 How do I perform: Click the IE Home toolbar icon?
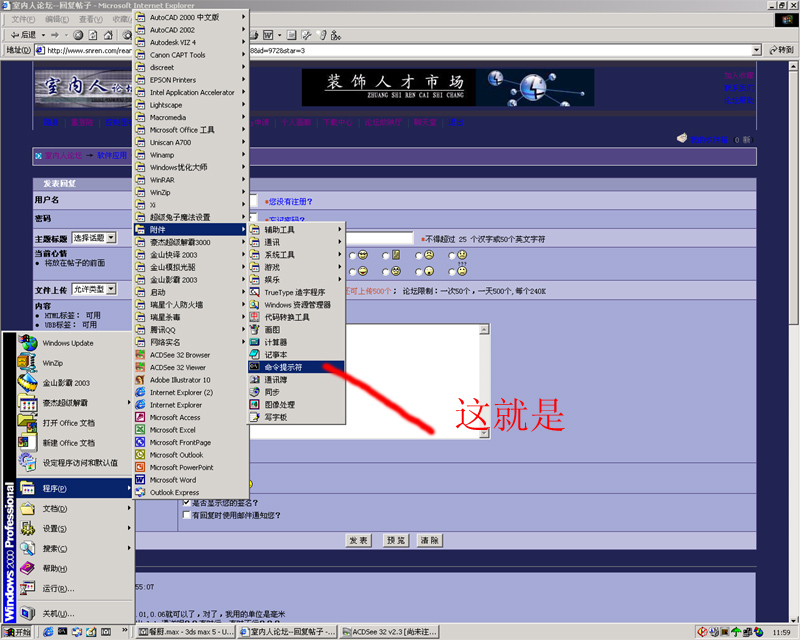pos(108,35)
